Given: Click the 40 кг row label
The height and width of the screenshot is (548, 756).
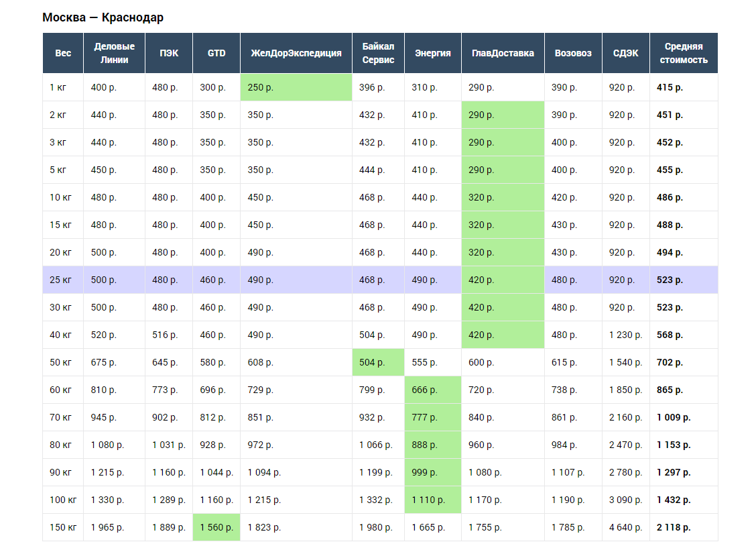Looking at the screenshot, I should pyautogui.click(x=60, y=335).
